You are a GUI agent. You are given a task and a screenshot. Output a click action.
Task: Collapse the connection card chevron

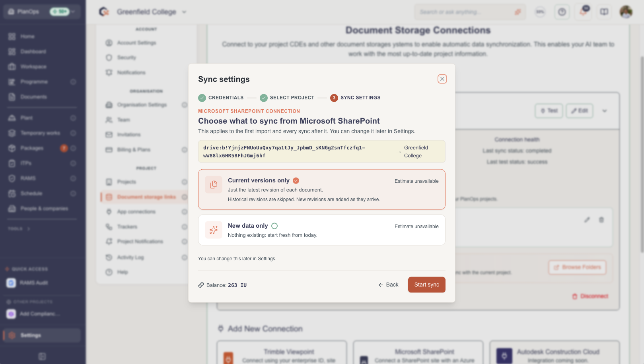(x=605, y=111)
